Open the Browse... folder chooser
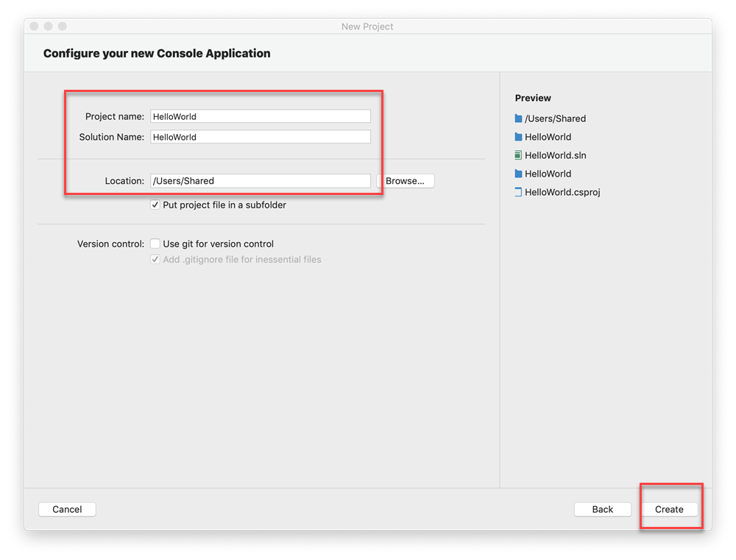 pyautogui.click(x=405, y=181)
